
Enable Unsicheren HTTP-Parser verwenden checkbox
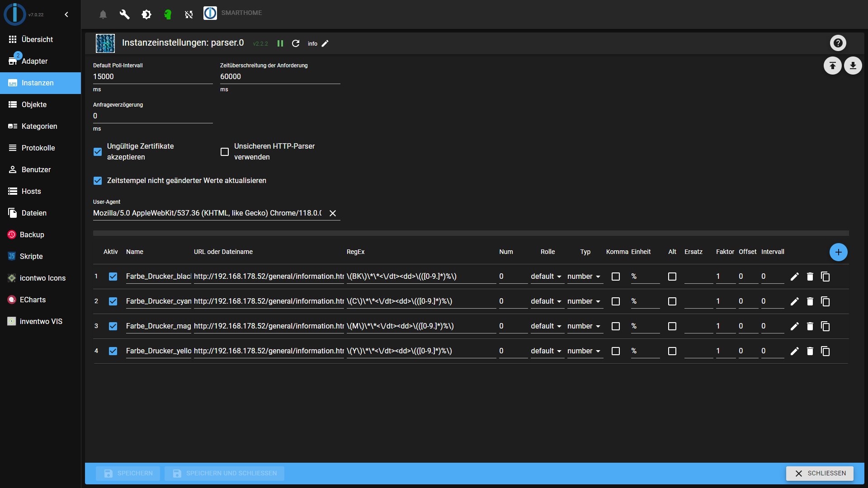pyautogui.click(x=225, y=152)
